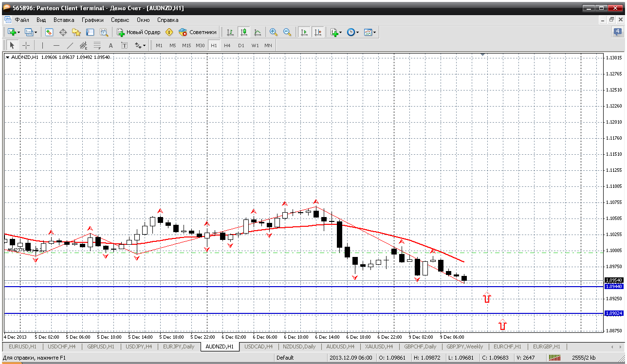Select the Crosshair cursor tool
The width and height of the screenshot is (627, 364).
coord(26,45)
